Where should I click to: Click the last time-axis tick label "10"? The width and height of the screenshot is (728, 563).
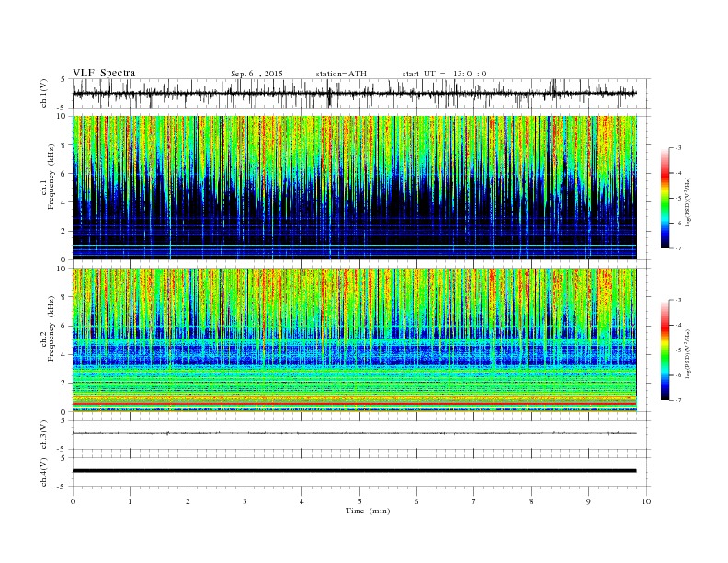click(x=646, y=501)
